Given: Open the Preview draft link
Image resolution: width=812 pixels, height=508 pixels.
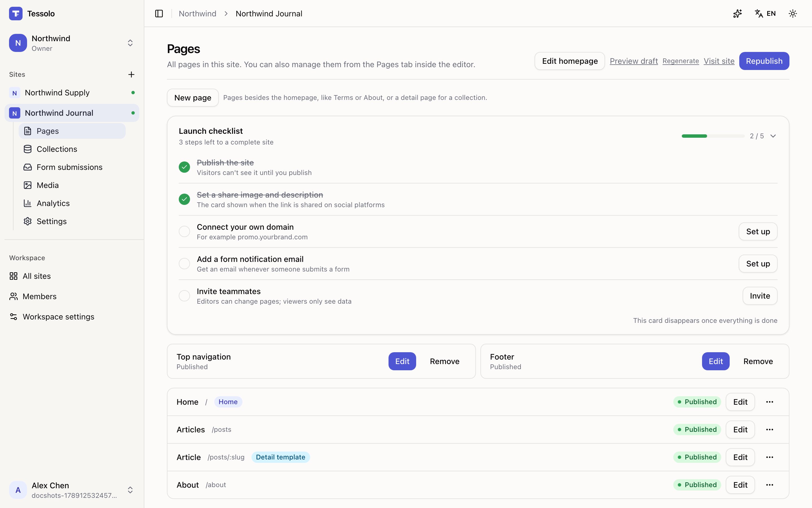Looking at the screenshot, I should [x=634, y=61].
